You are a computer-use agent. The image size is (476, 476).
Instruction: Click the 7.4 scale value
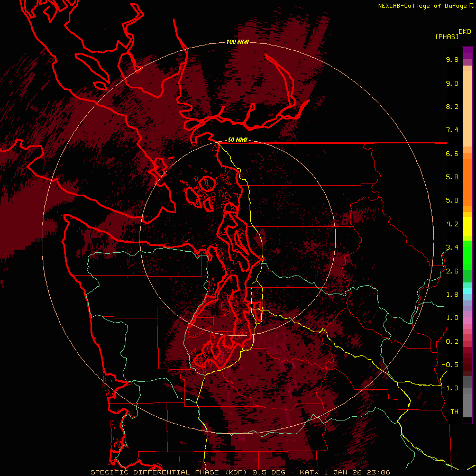tap(452, 130)
